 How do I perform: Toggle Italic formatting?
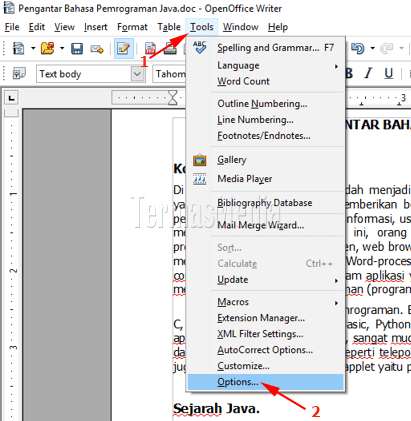[x=368, y=74]
